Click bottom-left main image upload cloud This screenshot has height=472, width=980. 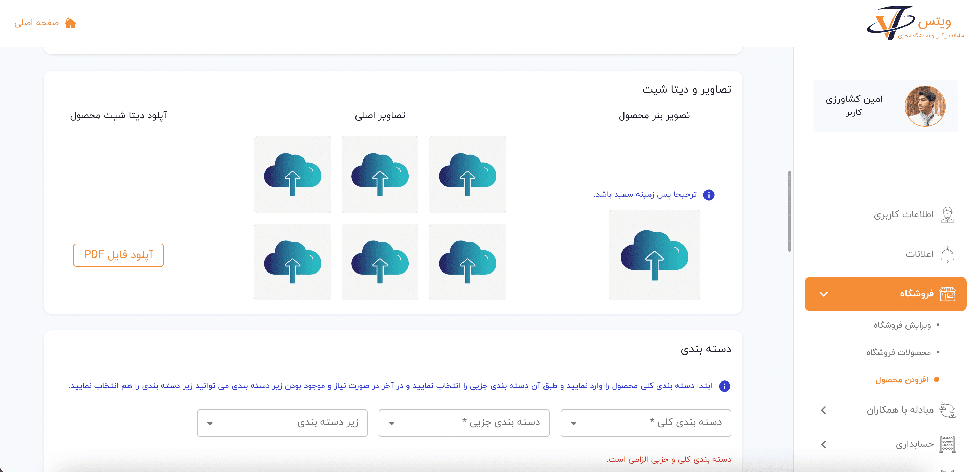point(293,262)
